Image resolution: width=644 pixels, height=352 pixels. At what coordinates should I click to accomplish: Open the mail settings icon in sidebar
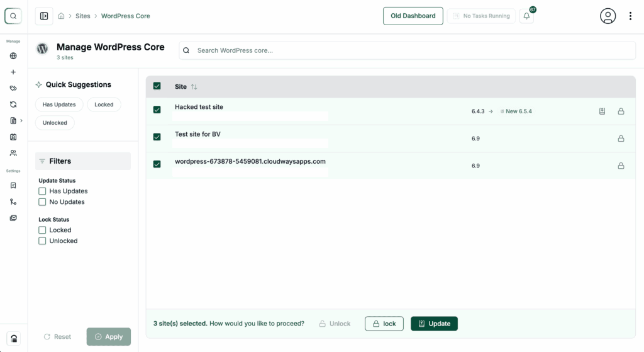click(x=13, y=218)
